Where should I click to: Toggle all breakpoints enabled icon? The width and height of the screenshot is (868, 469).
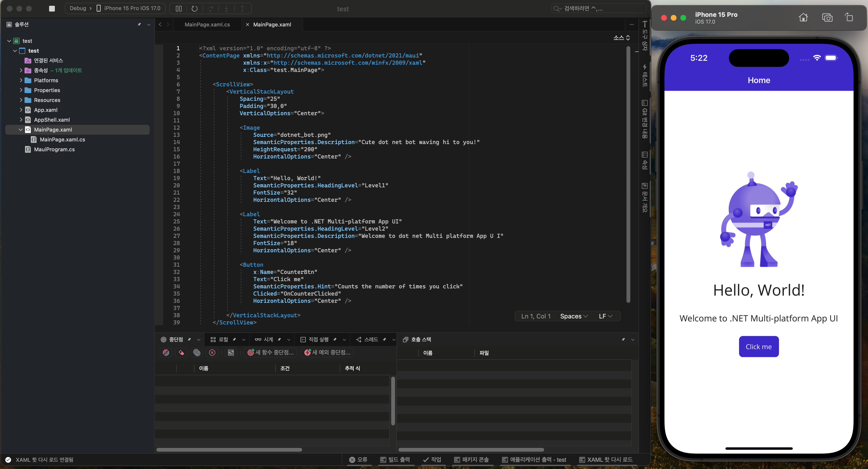pos(166,352)
